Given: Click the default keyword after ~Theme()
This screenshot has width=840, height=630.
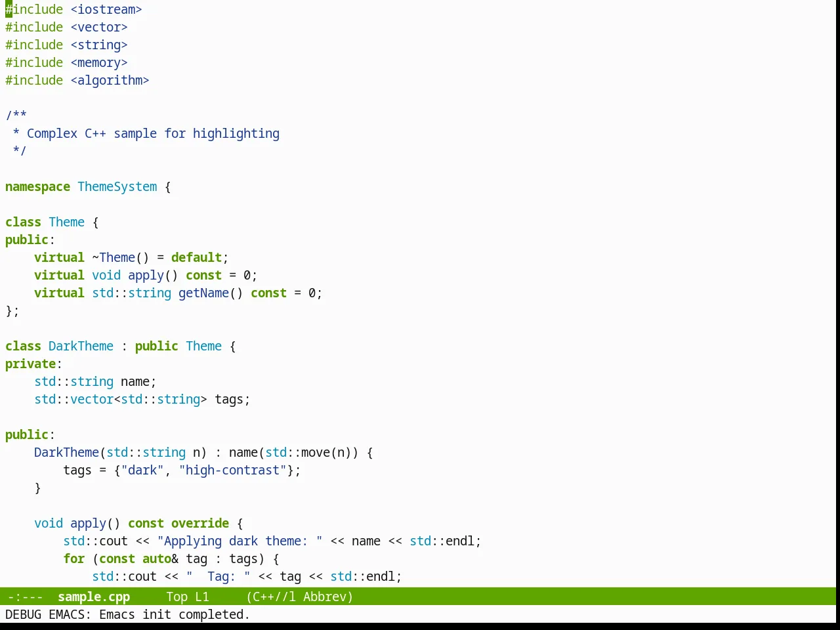Looking at the screenshot, I should (196, 257).
